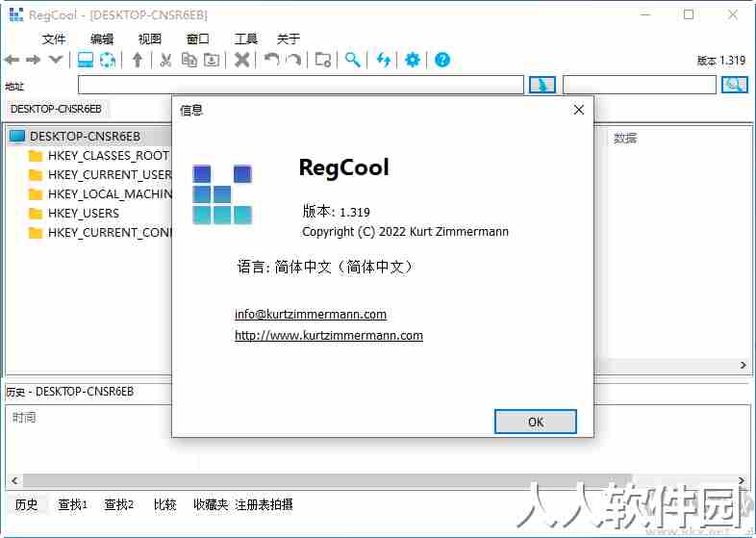
Task: Click the HKEY_CLASSES_ROOT folder icon
Action: pyautogui.click(x=36, y=155)
